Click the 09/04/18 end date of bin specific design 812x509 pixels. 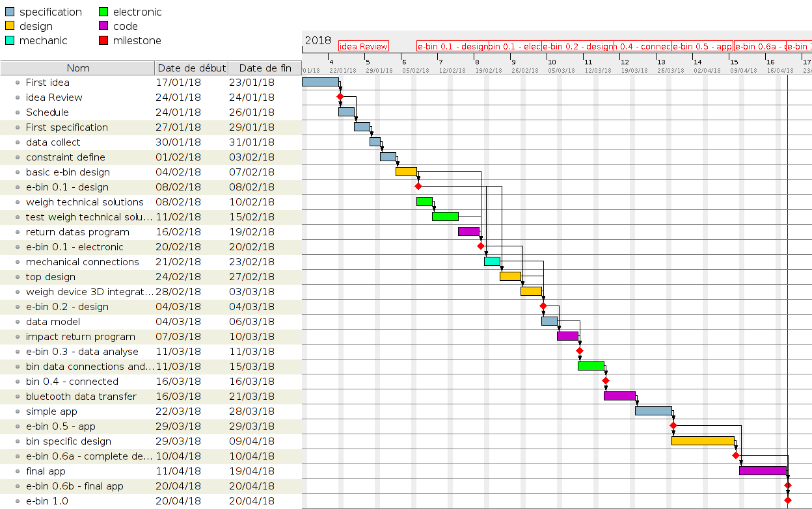(251, 441)
